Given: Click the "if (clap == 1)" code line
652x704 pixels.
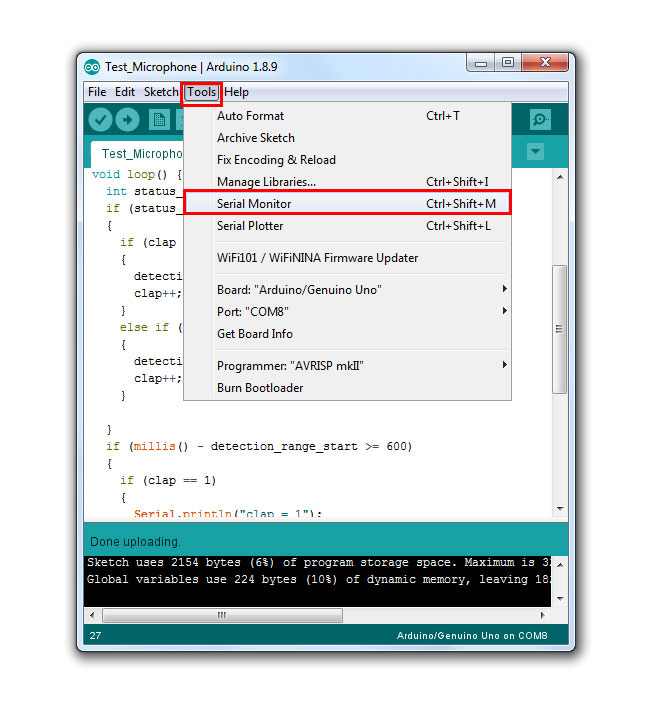Looking at the screenshot, I should [168, 480].
